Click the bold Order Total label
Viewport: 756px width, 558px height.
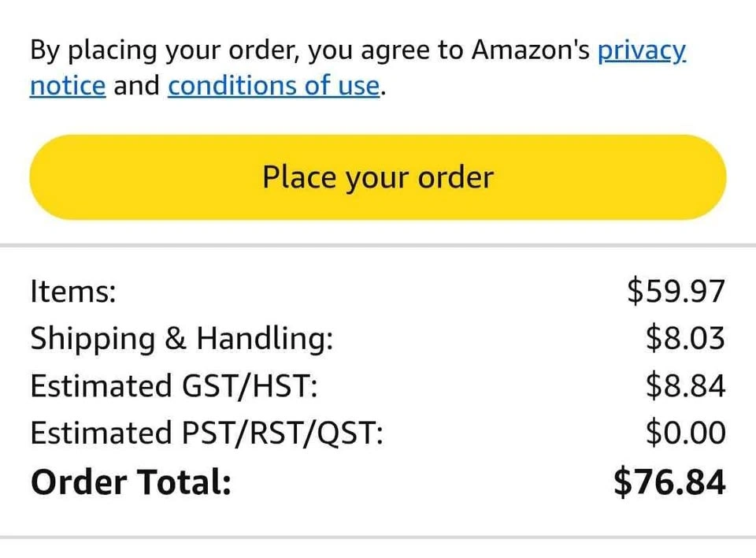pyautogui.click(x=131, y=482)
